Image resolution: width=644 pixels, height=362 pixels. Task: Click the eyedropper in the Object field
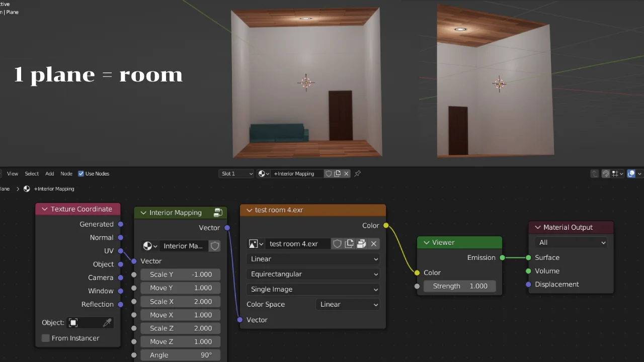click(x=107, y=323)
